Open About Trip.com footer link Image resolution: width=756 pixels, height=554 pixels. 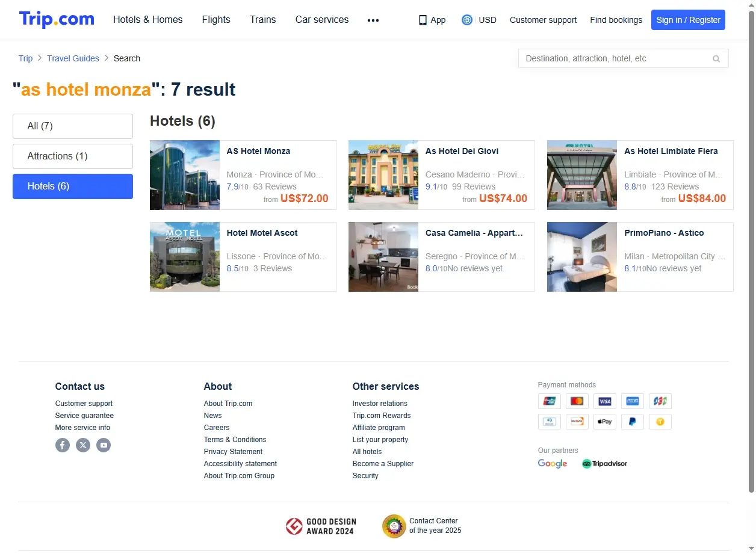pyautogui.click(x=228, y=404)
